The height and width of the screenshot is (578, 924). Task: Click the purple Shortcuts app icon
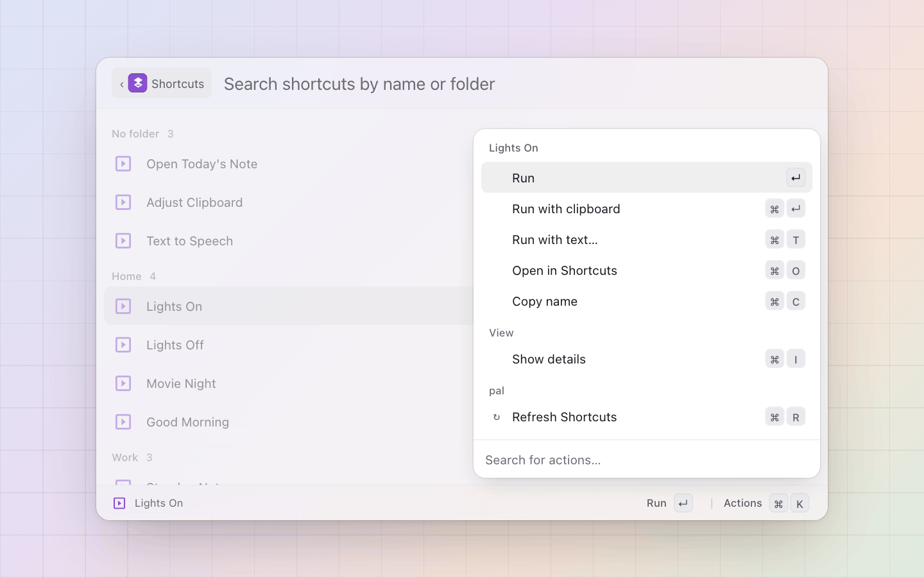point(137,83)
